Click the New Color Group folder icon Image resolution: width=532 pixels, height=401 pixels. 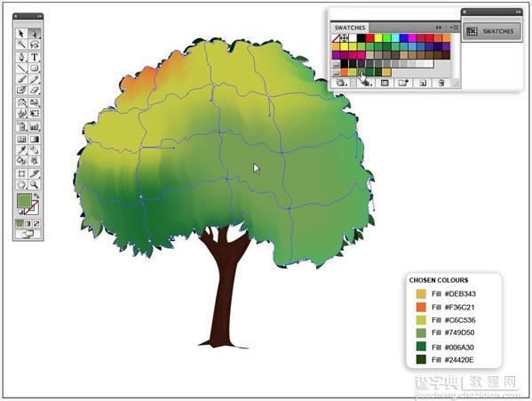coord(403,83)
